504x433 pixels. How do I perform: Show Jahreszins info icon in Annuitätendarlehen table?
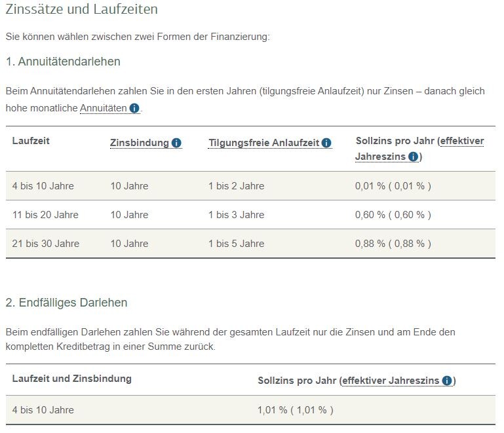413,157
